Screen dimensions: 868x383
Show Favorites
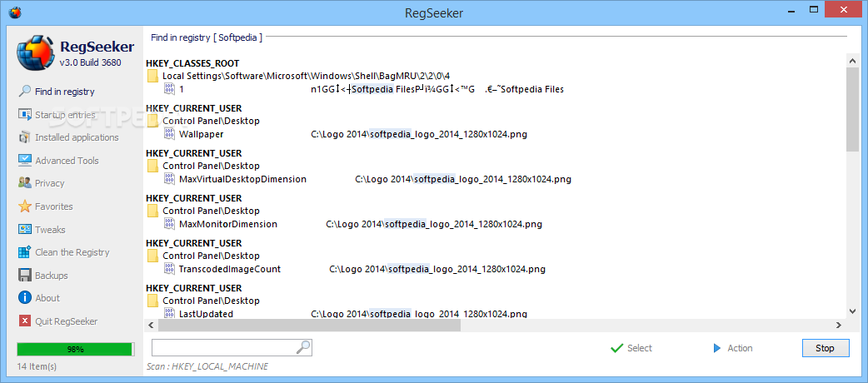53,206
